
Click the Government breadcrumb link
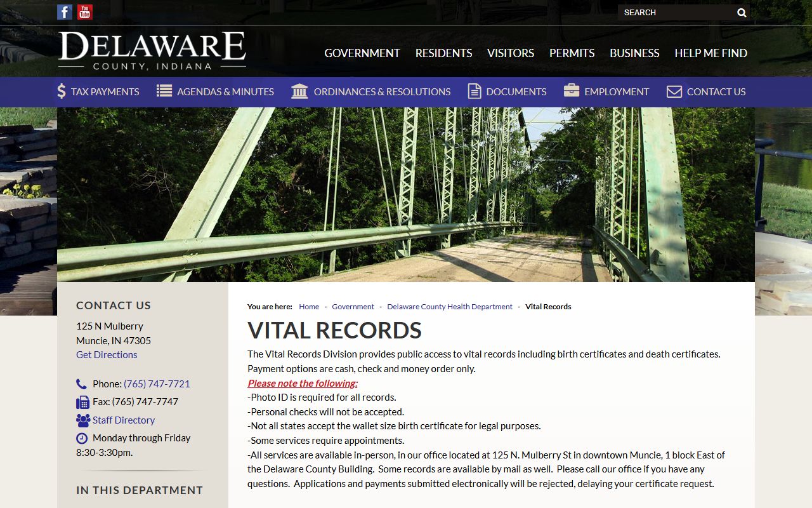(x=353, y=307)
